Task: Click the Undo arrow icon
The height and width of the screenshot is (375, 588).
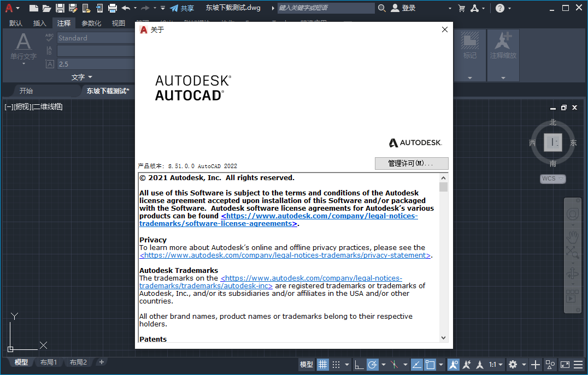Action: (126, 8)
